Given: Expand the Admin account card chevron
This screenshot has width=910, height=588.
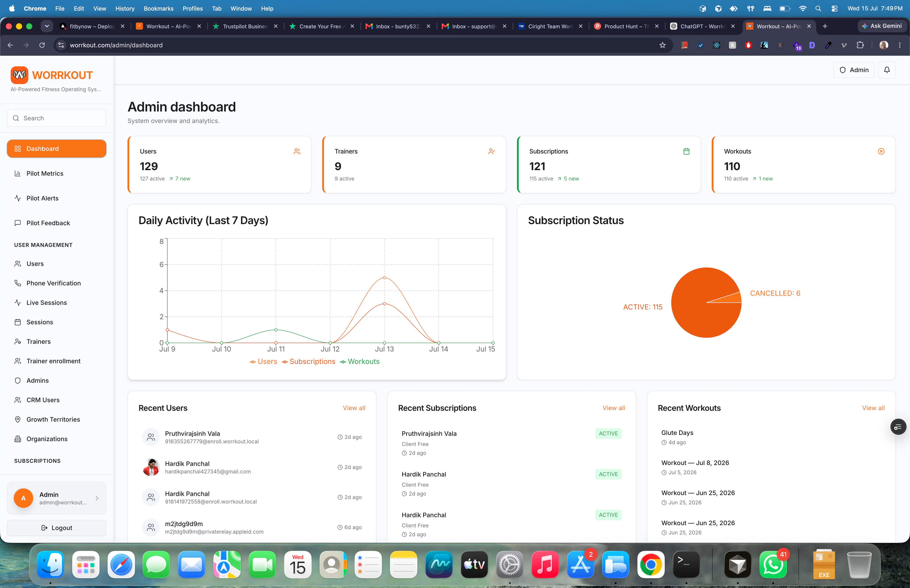Looking at the screenshot, I should click(97, 498).
